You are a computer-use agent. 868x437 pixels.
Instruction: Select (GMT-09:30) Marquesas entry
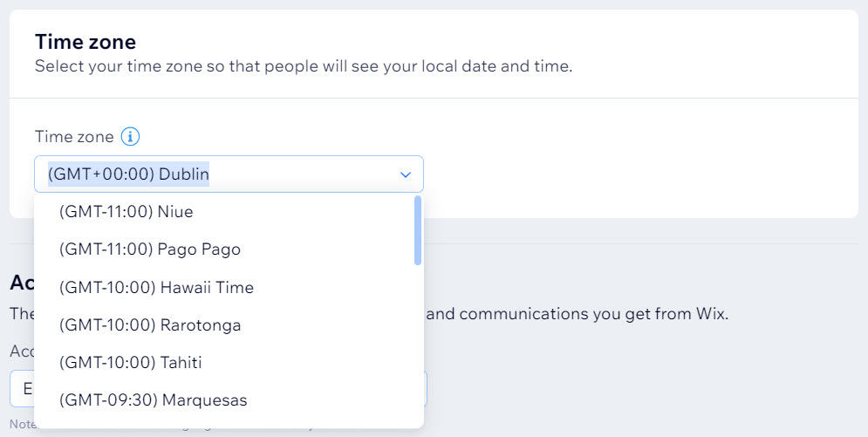224,400
